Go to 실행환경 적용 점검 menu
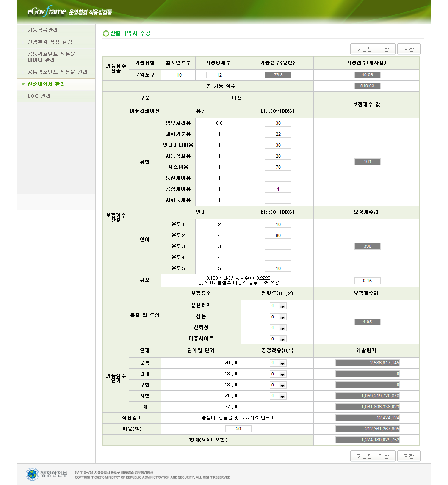 (x=50, y=42)
